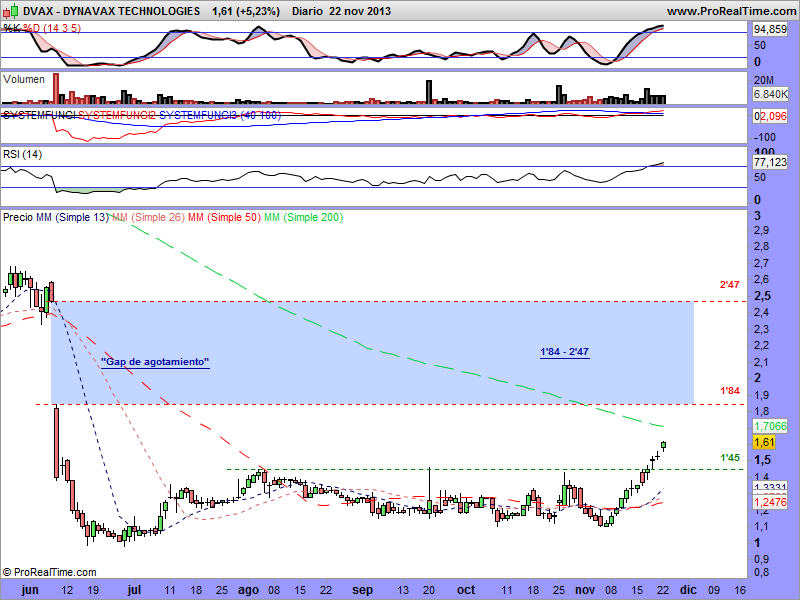Select the RSI (14) panel label
Viewport: 800px width, 600px height.
click(22, 154)
